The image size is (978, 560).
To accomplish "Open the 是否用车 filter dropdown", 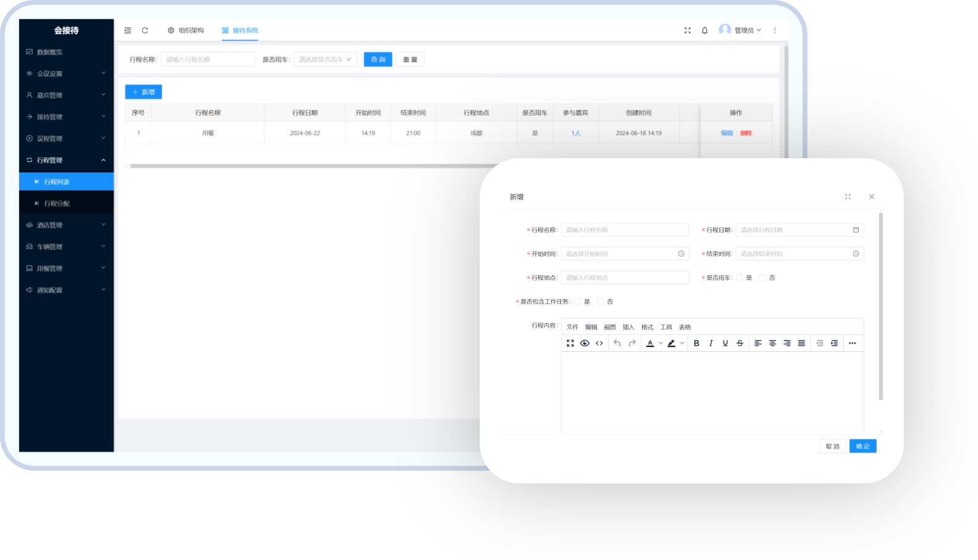I will tap(325, 59).
